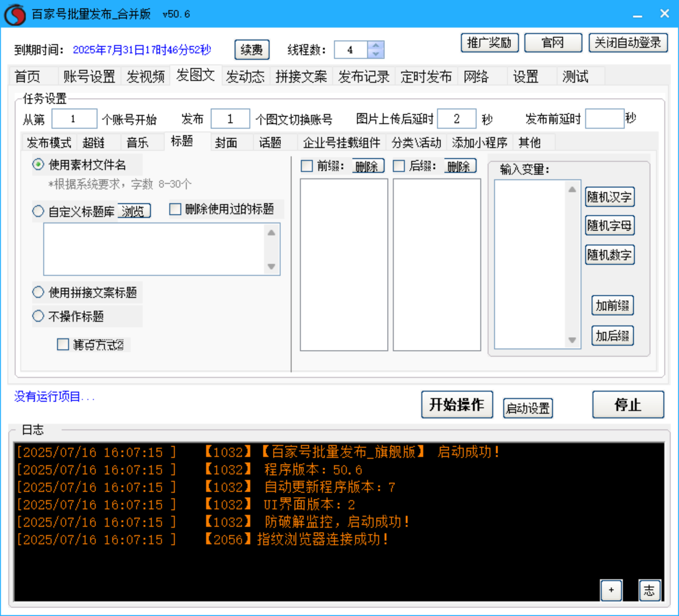Open the 添加小程序 sub-tab
679x616 pixels.
(x=480, y=142)
